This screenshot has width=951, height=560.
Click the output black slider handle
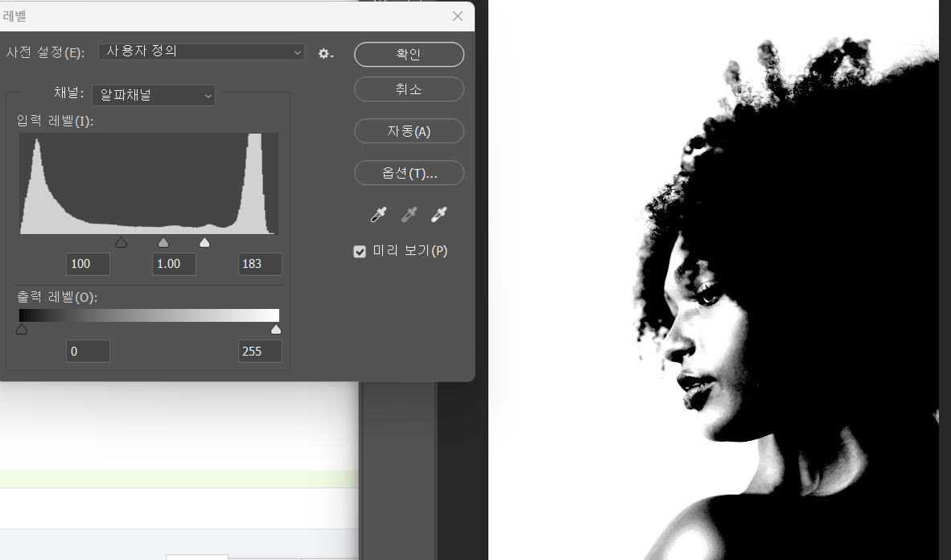(x=22, y=329)
